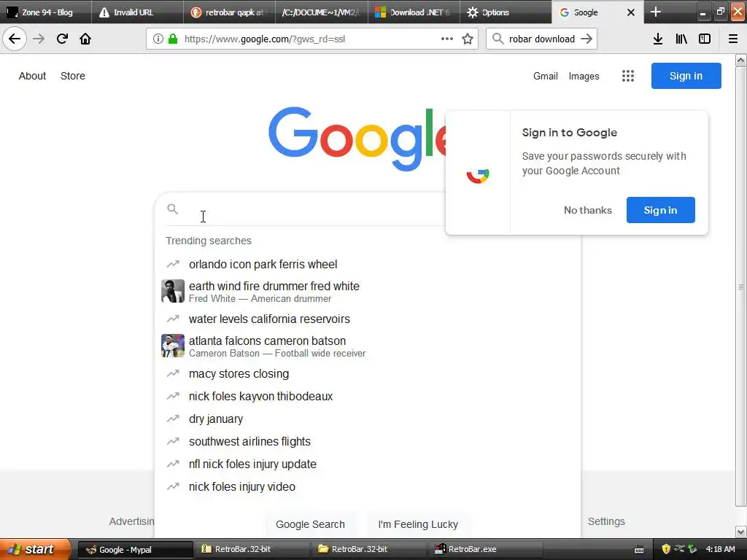Open page actions three-dots menu
This screenshot has width=747, height=560.
point(447,39)
